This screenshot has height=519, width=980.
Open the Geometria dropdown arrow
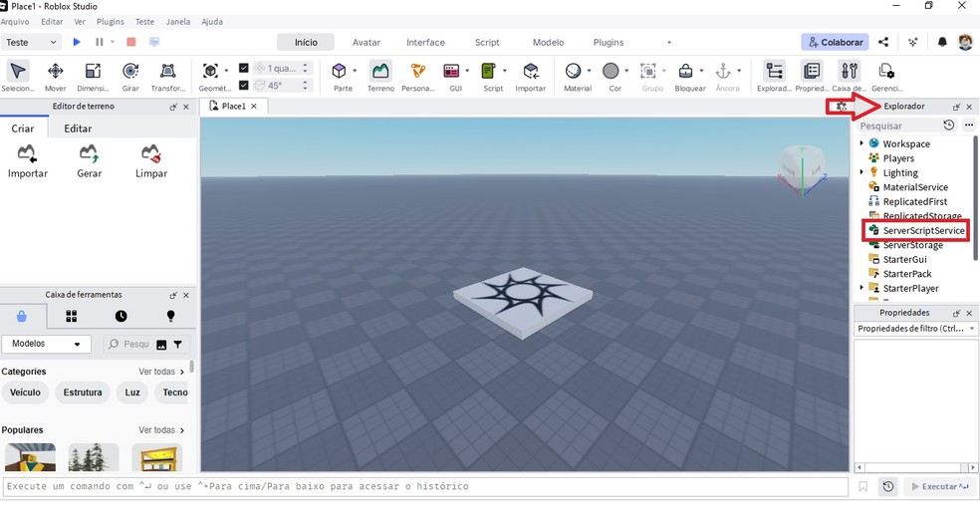pos(226,71)
